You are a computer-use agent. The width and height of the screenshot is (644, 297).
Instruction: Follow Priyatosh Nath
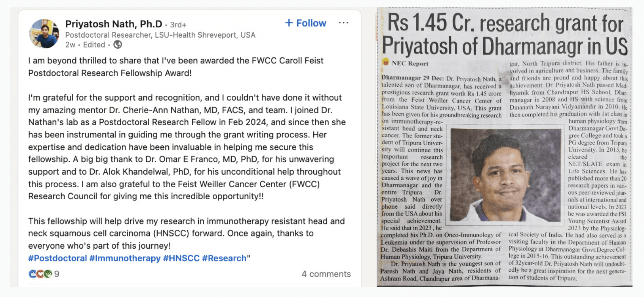[x=306, y=23]
